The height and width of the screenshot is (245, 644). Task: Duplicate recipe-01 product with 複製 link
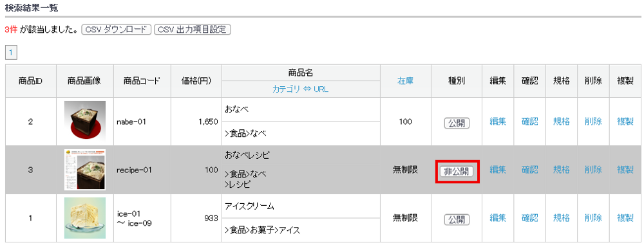point(625,170)
